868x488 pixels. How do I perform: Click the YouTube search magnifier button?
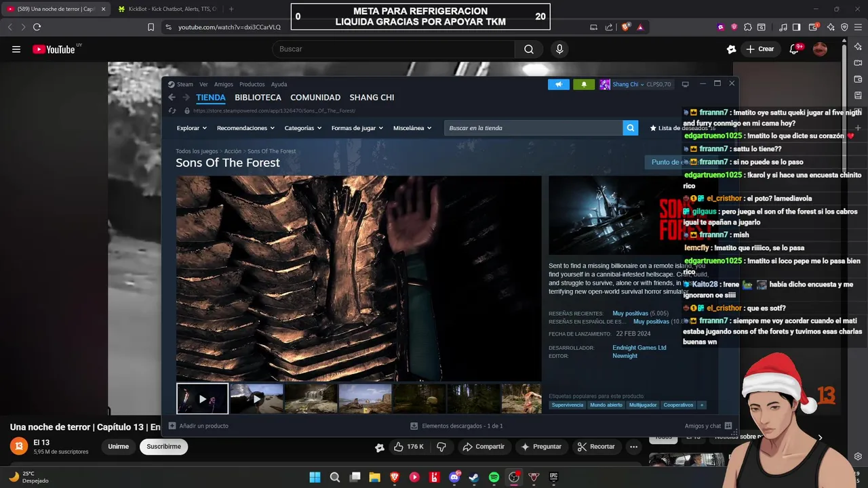(x=529, y=49)
